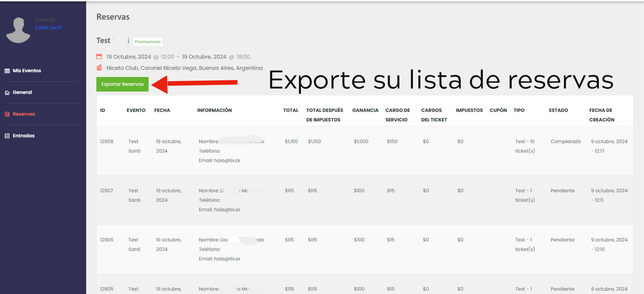This screenshot has height=294, width=644.
Task: Click the Ganancia column header
Action: coord(365,110)
